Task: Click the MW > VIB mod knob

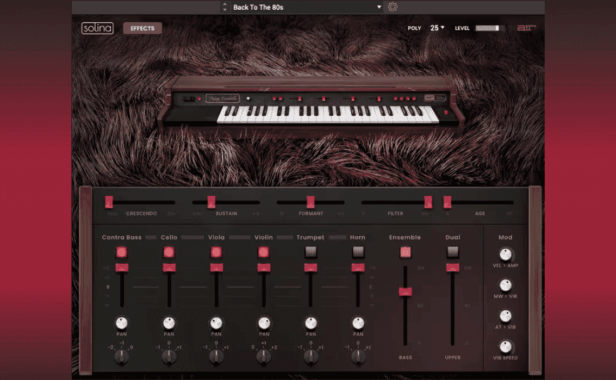Action: tap(506, 285)
